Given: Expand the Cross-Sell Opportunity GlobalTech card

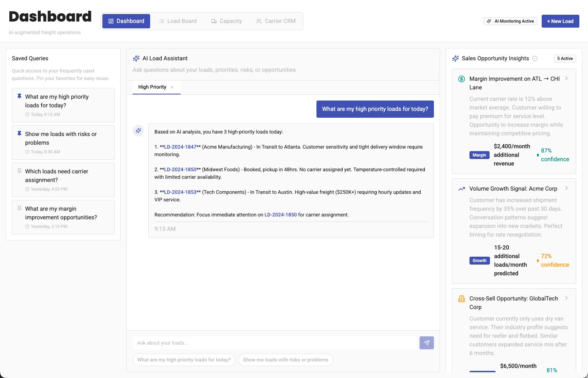Looking at the screenshot, I should click(x=566, y=298).
